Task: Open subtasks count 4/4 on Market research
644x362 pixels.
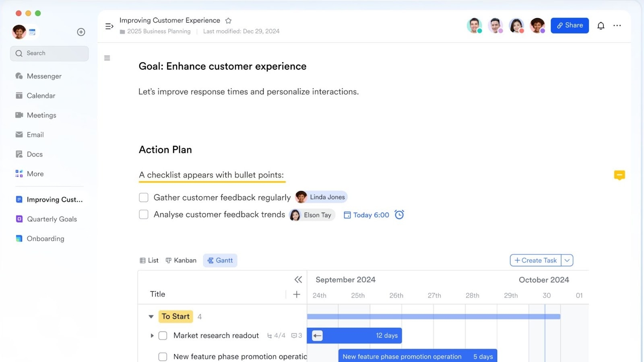Action: pyautogui.click(x=276, y=335)
